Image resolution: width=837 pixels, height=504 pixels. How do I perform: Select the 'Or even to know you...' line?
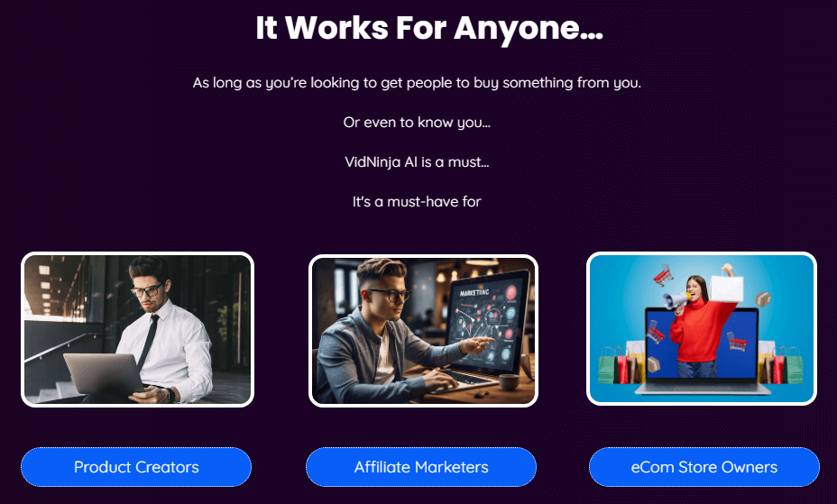point(417,123)
